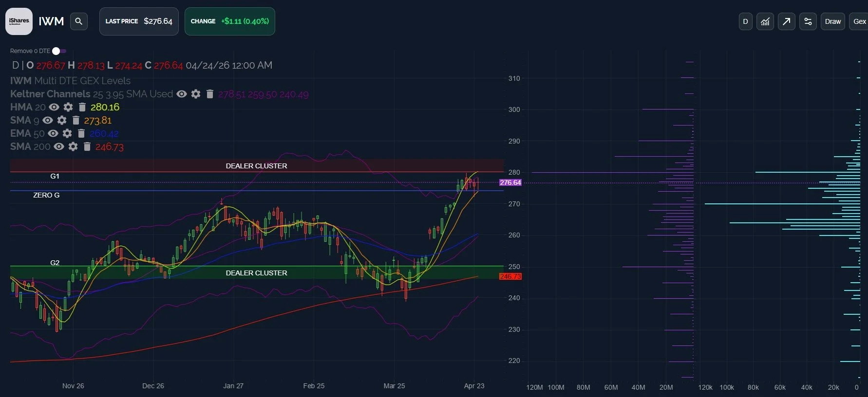This screenshot has width=868, height=397.
Task: Click the SMA 200 value 246.73
Action: (x=110, y=146)
